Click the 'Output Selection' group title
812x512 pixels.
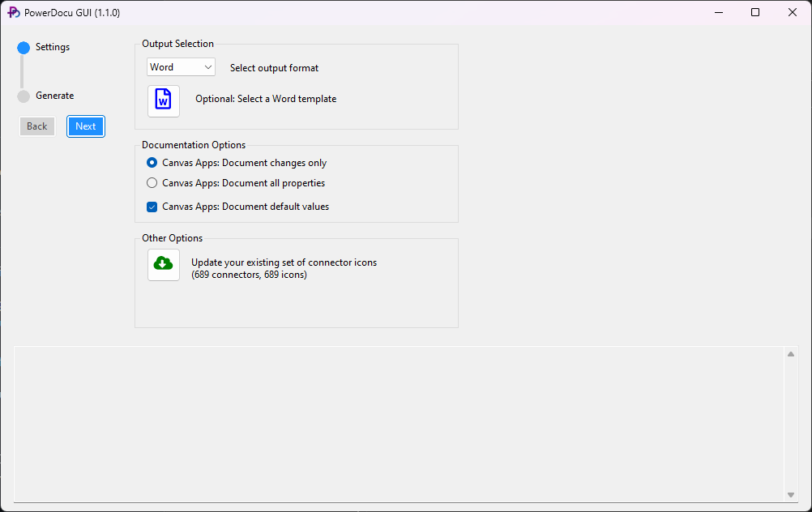[x=177, y=44]
